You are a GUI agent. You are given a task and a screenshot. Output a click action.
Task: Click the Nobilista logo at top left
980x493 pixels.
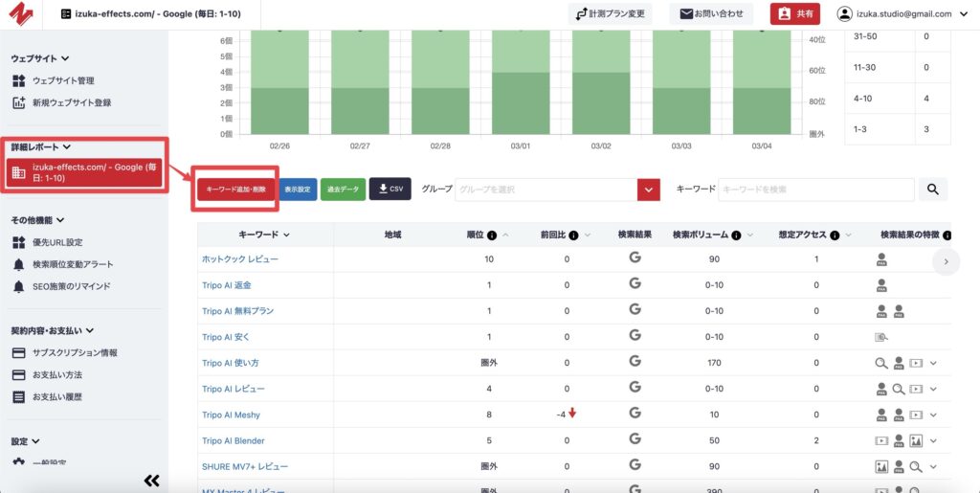[x=23, y=14]
